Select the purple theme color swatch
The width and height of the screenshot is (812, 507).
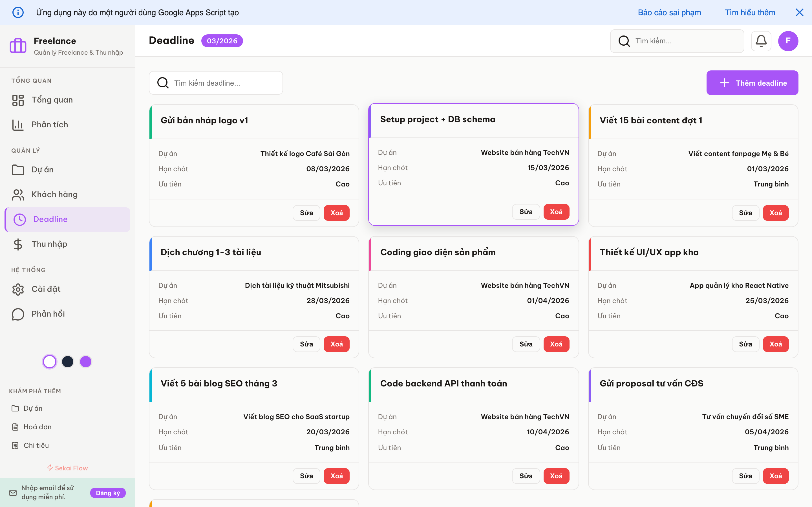coord(85,361)
